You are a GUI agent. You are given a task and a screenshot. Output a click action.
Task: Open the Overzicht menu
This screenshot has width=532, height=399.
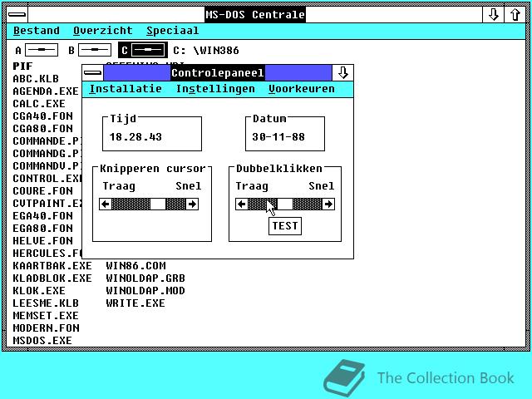point(103,31)
